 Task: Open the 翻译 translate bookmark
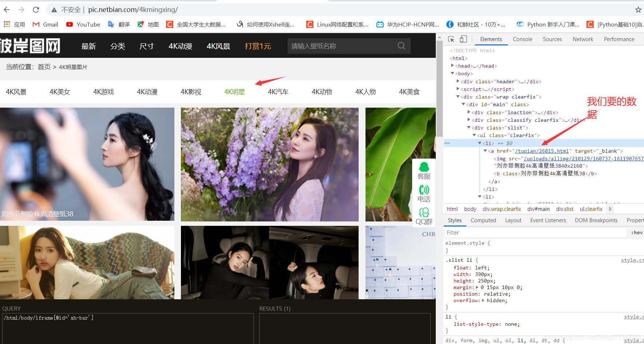(x=119, y=24)
